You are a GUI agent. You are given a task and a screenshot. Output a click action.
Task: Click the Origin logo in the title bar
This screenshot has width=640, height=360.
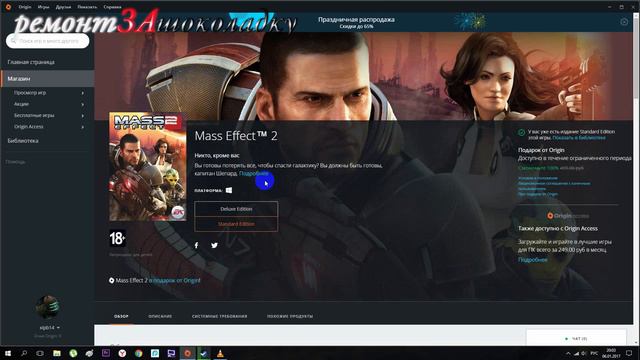[x=8, y=7]
